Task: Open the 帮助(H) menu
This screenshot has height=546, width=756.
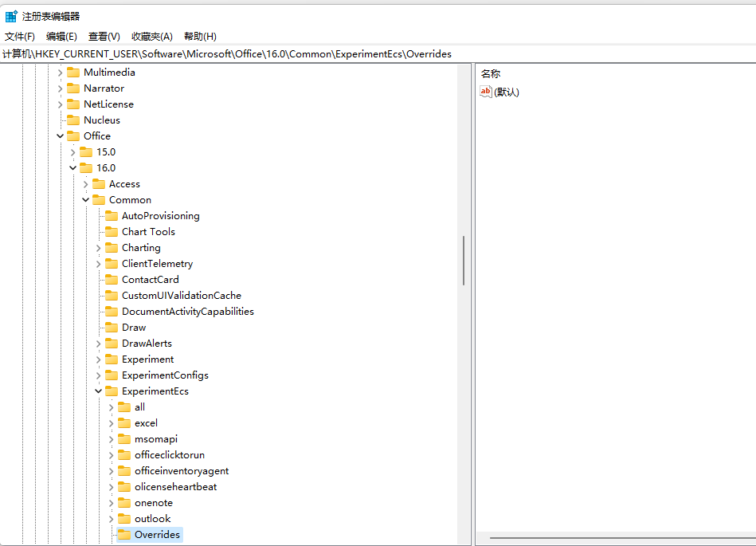Action: 200,36
